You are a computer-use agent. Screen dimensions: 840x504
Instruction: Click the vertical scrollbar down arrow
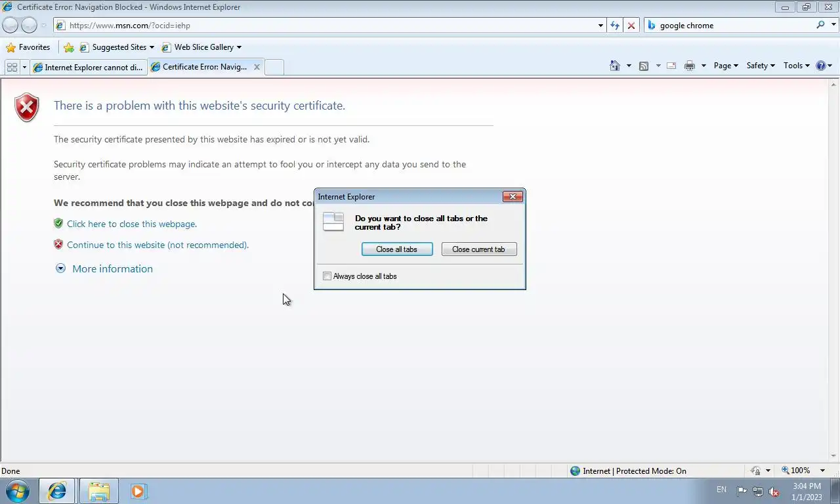pos(834,456)
